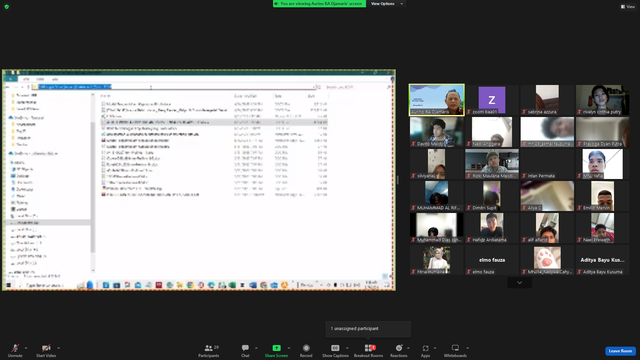Select rivalyn cinthia putry's video tile

click(x=602, y=100)
